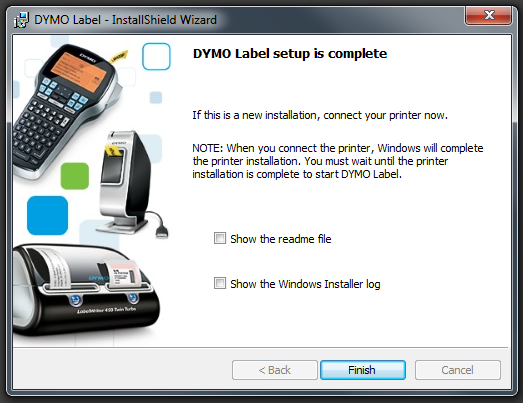Click the USB plug on printer cable
523x403 pixels.
pyautogui.click(x=162, y=232)
